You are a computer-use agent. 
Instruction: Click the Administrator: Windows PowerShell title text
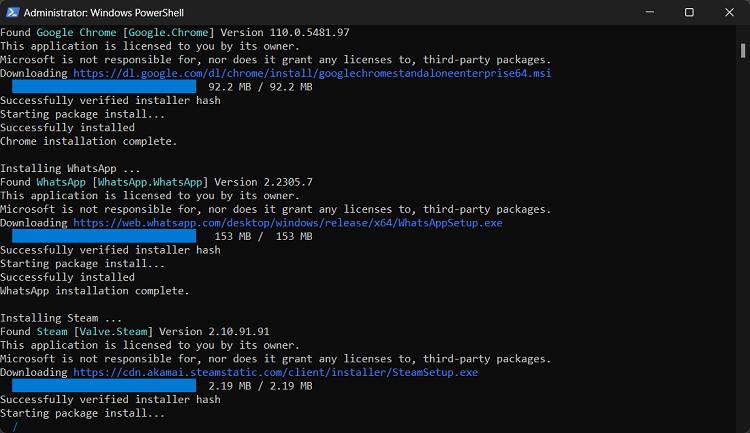click(x=104, y=13)
